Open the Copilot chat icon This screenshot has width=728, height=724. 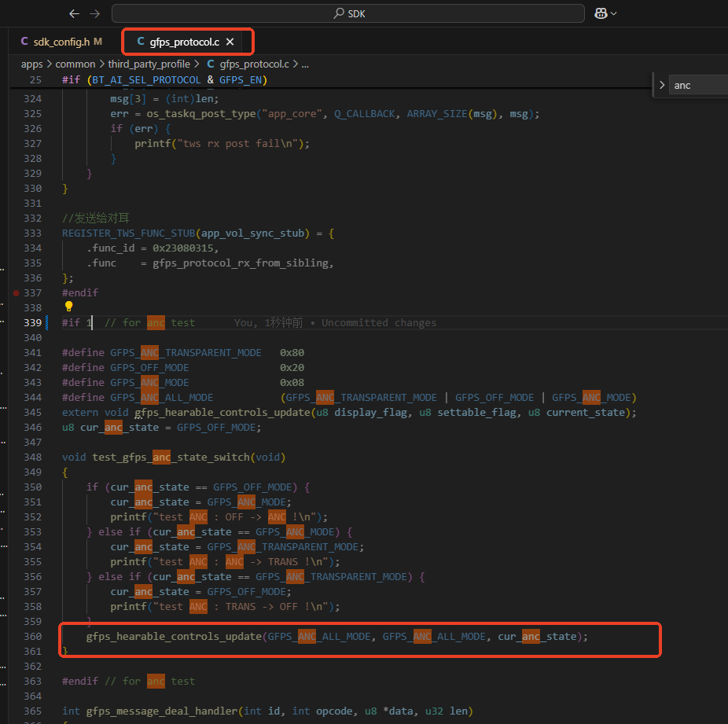(x=601, y=13)
